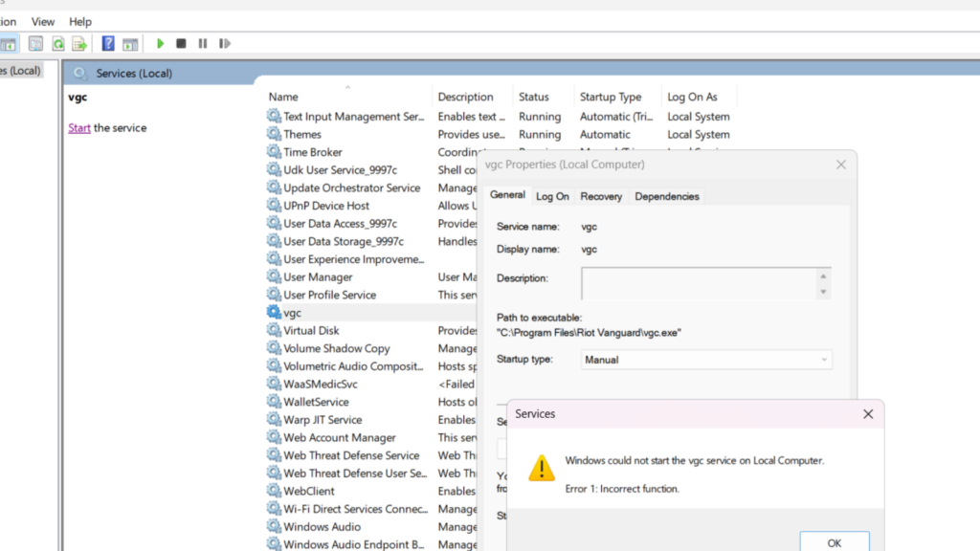Click the Start the service link

(79, 128)
